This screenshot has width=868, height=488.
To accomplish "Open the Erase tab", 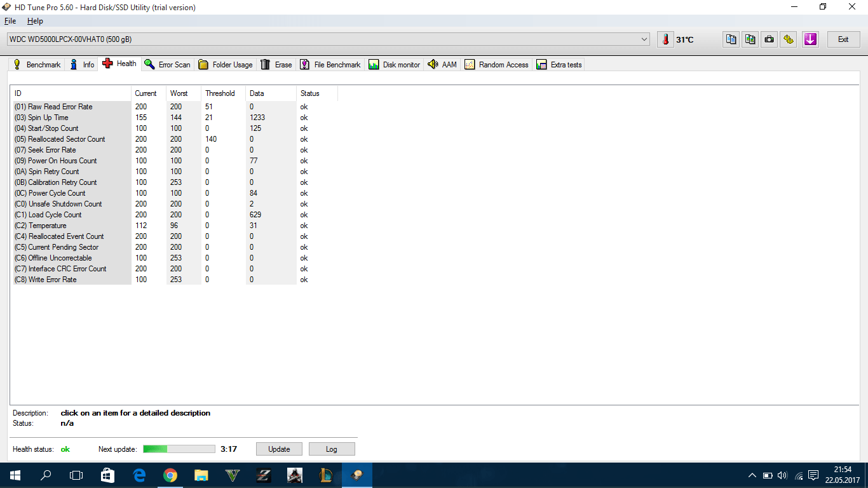I will click(x=276, y=65).
